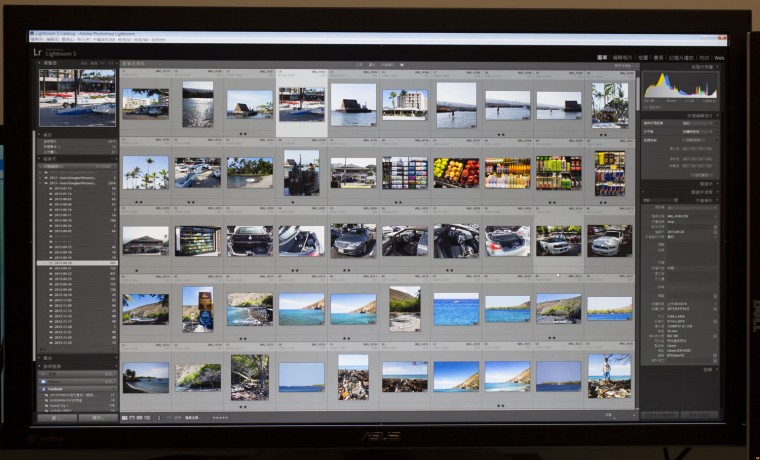The height and width of the screenshot is (460, 760).
Task: Click Auto Tone button in Quick Develop
Action: click(694, 140)
